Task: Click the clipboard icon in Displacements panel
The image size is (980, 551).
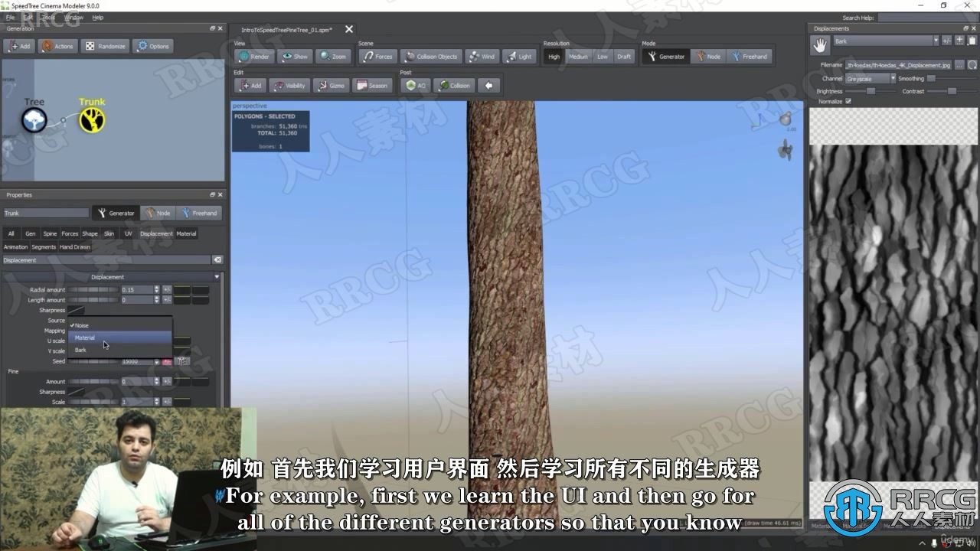Action: point(971,41)
